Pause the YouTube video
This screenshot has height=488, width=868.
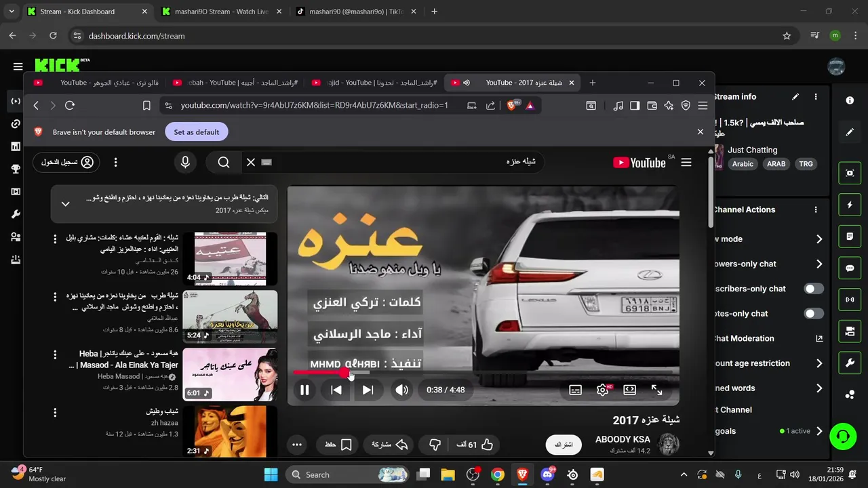[x=304, y=390]
